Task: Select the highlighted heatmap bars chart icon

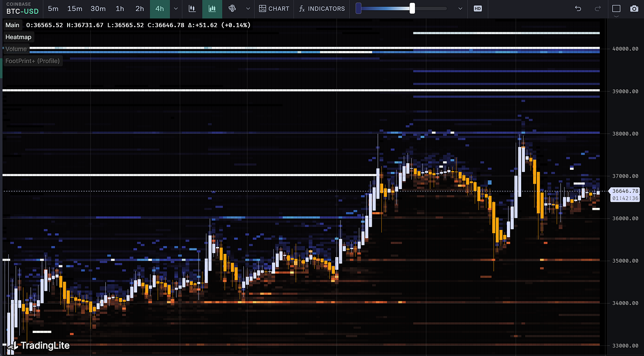Action: click(212, 9)
